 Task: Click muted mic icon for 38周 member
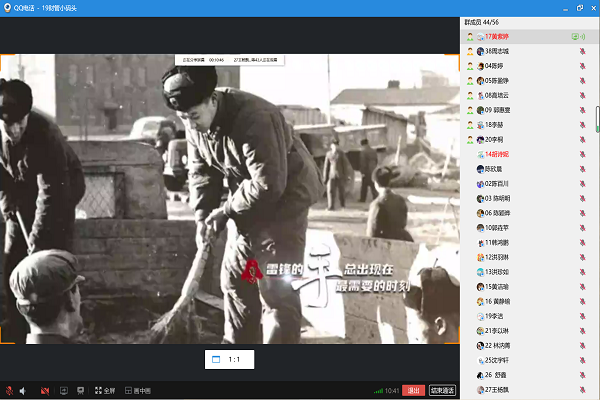pos(582,51)
